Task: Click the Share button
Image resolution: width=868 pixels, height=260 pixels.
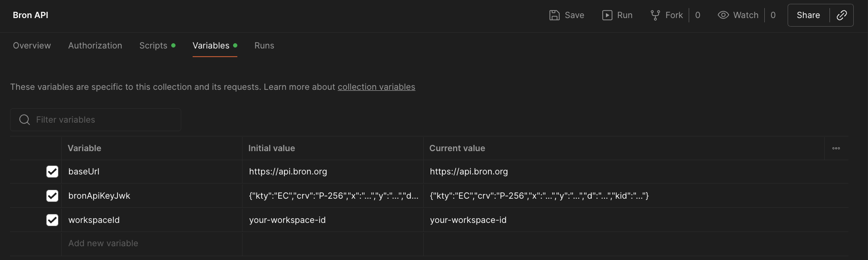Action: click(x=809, y=15)
